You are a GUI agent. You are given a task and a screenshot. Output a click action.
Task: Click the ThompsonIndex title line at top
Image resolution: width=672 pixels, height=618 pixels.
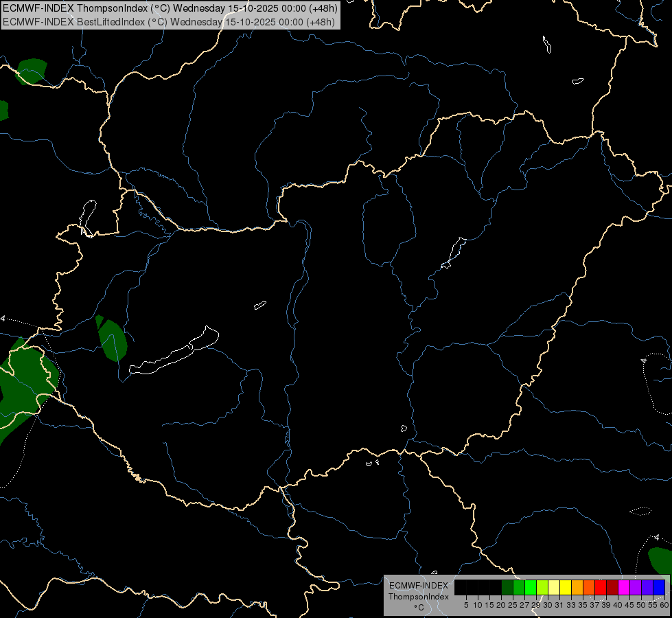click(x=170, y=8)
